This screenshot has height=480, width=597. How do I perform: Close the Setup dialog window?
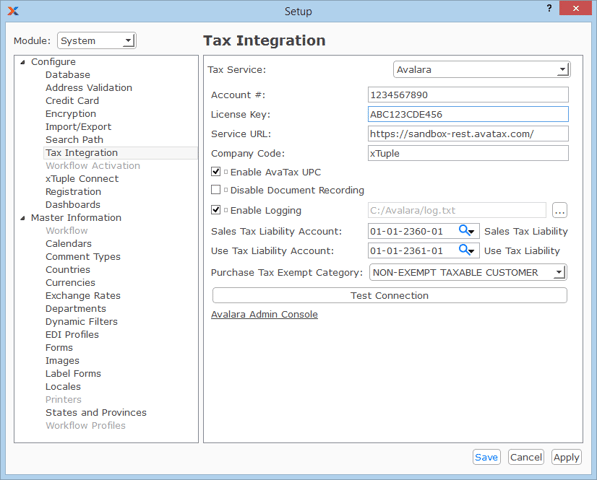(x=575, y=8)
